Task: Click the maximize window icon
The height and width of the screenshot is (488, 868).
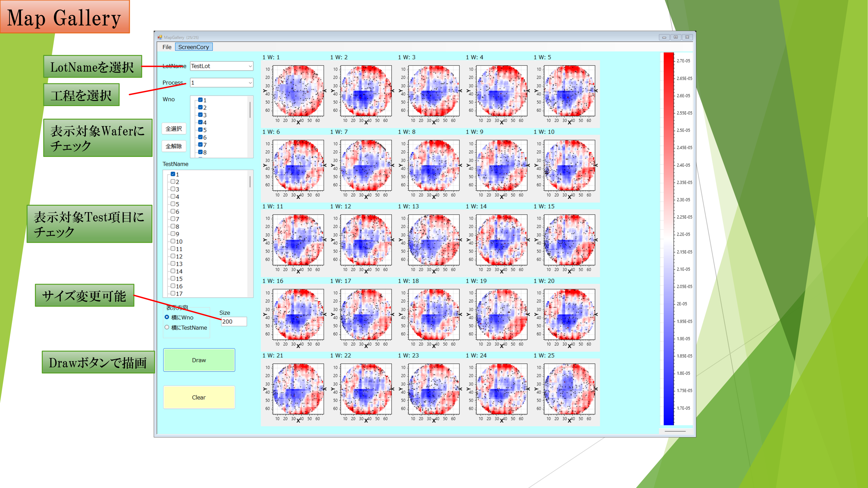Action: coord(675,37)
